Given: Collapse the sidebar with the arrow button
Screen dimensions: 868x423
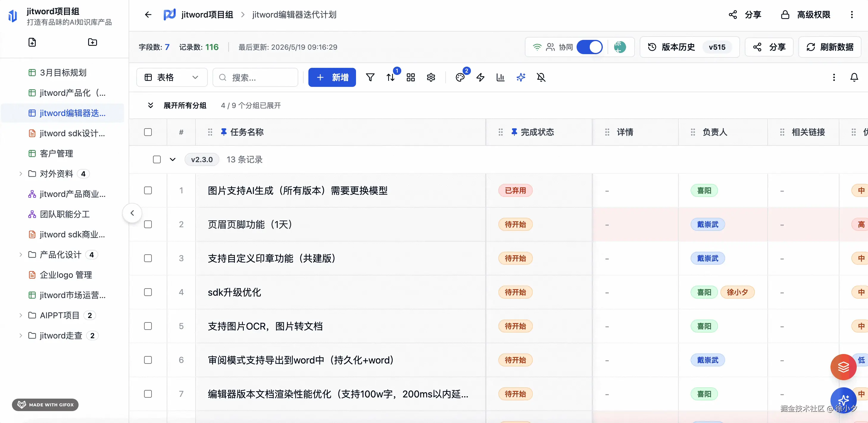Looking at the screenshot, I should (132, 213).
